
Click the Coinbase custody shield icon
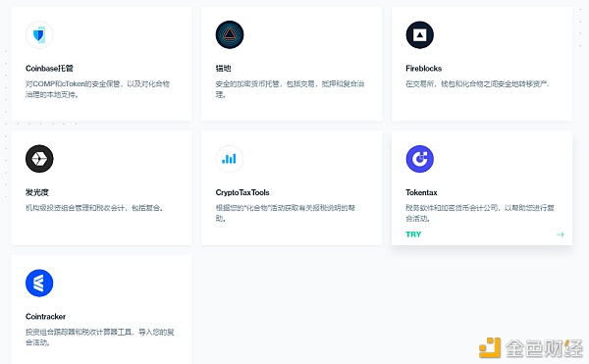click(x=39, y=35)
